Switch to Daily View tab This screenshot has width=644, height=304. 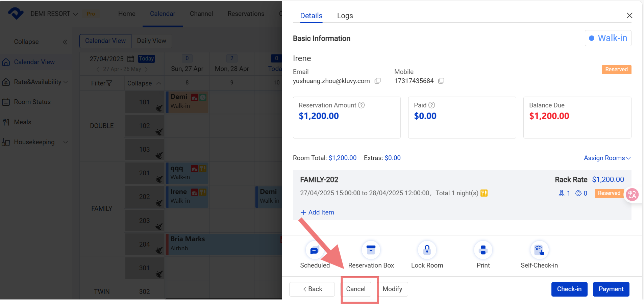click(x=151, y=41)
